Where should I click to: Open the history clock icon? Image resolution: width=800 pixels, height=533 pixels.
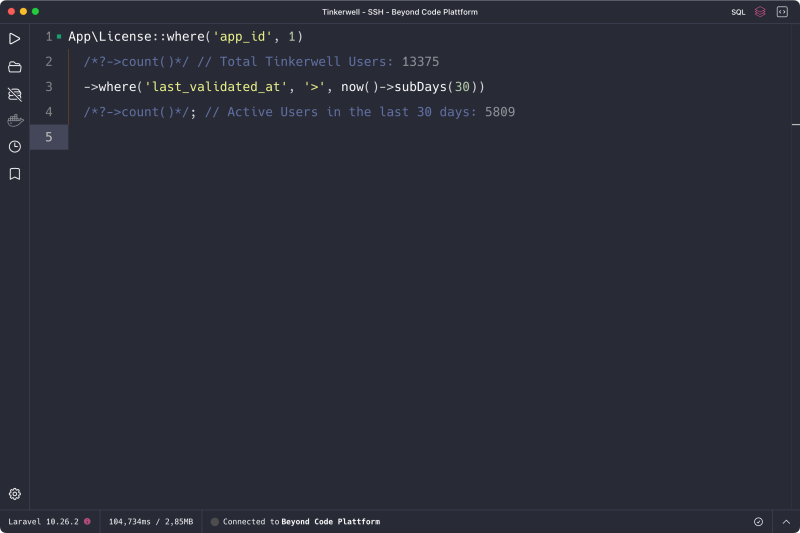(x=15, y=147)
